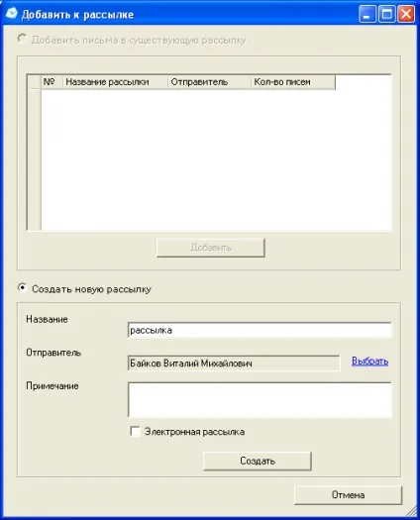Viewport: 420px width, 520px height.
Task: Sort by the '№' column header
Action: pos(52,82)
